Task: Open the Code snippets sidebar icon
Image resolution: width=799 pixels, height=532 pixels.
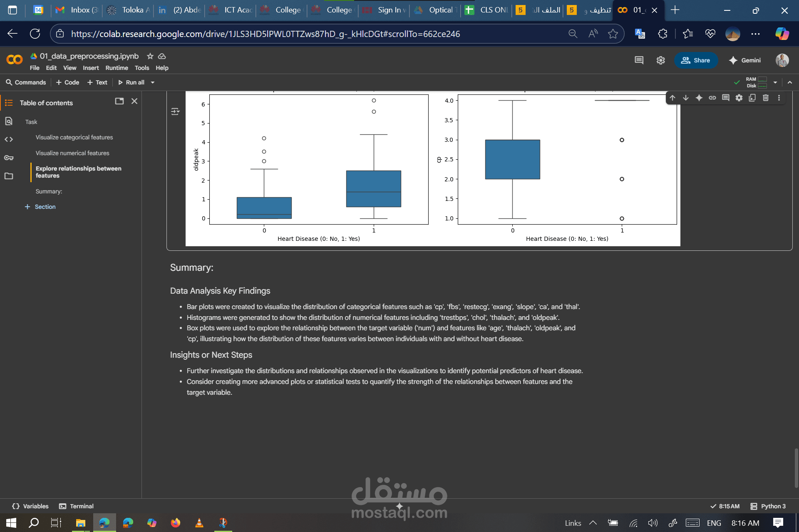Action: [x=9, y=139]
